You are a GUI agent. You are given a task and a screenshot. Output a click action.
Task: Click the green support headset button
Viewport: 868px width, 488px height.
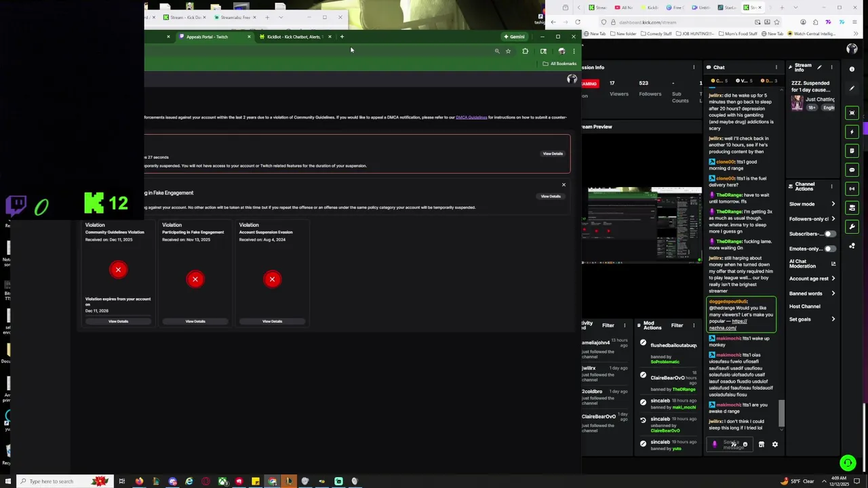coord(847,463)
